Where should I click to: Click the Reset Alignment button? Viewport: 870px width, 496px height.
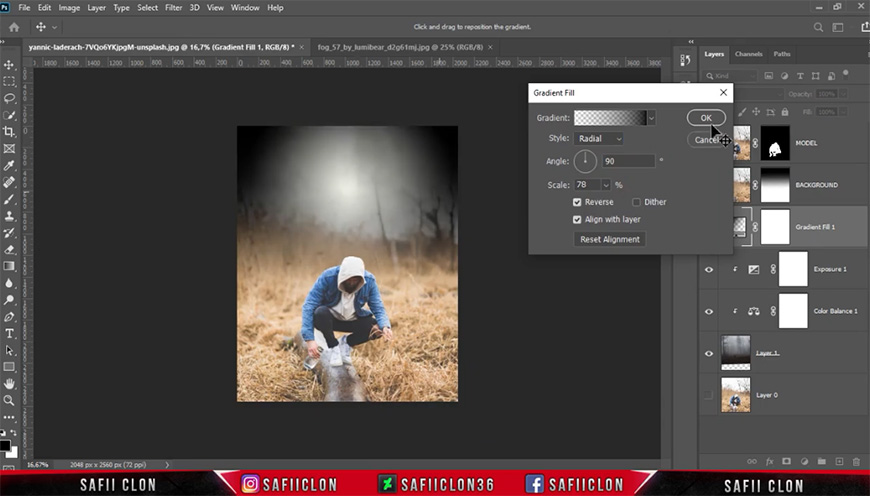[610, 239]
